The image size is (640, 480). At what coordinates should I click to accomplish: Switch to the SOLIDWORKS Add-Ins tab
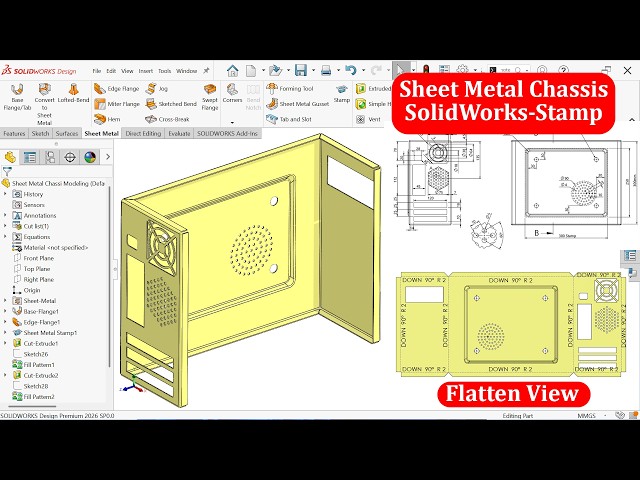[227, 133]
